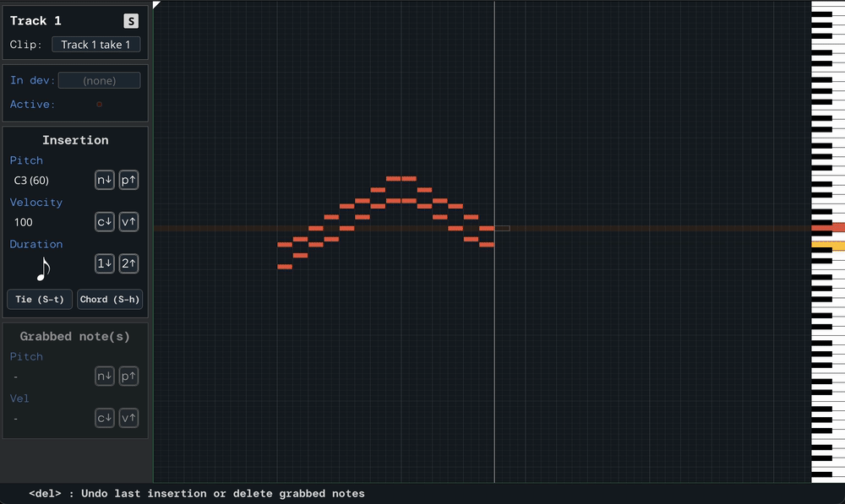The height and width of the screenshot is (504, 845).
Task: Click the empty insertion cursor box at playhead
Action: tap(502, 228)
